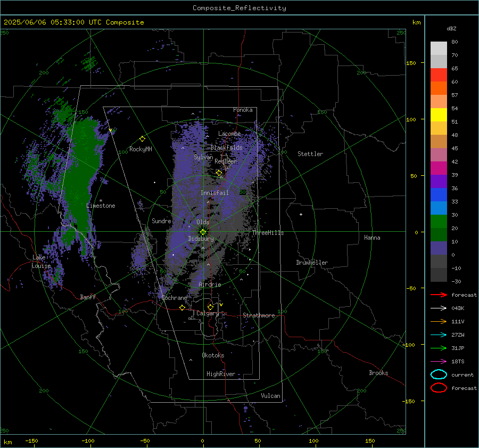Viewport: 479px width, 448px height.
Task: Click the Olds city label
Action: [x=203, y=222]
